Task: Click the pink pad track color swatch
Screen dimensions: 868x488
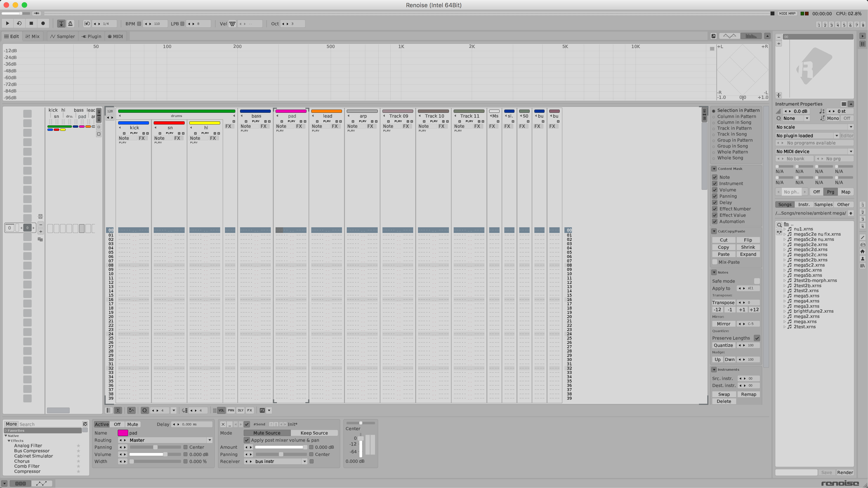Action: (x=123, y=433)
